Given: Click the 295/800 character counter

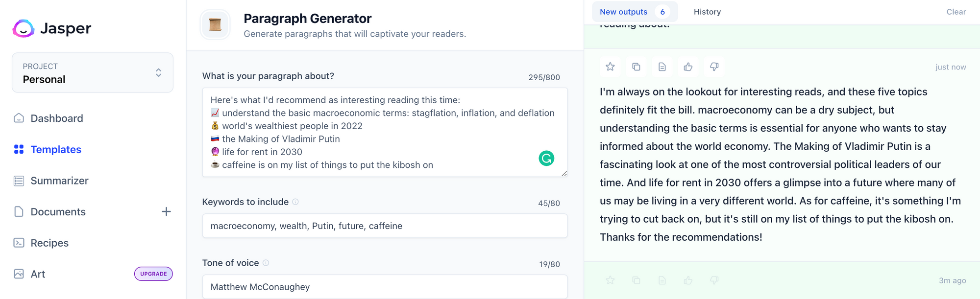Looking at the screenshot, I should coord(544,77).
